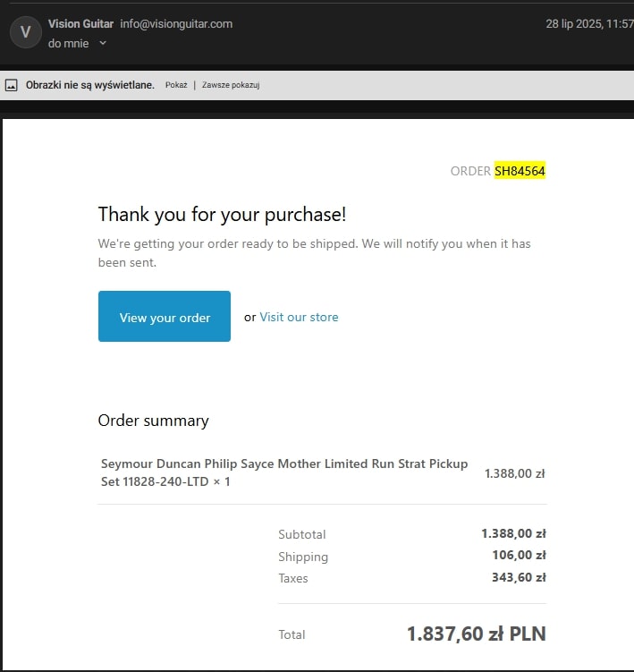Image resolution: width=634 pixels, height=672 pixels.
Task: Click the Vision Guitar sender name
Action: 80,23
